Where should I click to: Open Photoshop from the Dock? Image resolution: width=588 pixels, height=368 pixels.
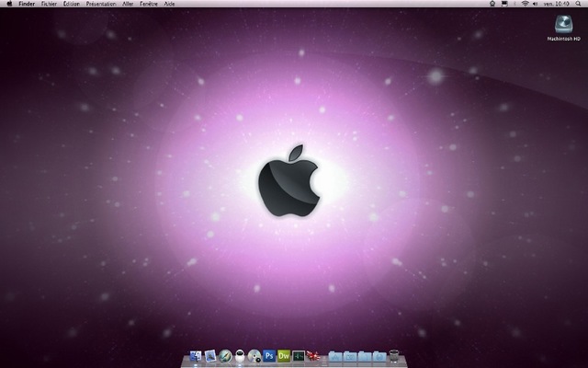tap(269, 355)
